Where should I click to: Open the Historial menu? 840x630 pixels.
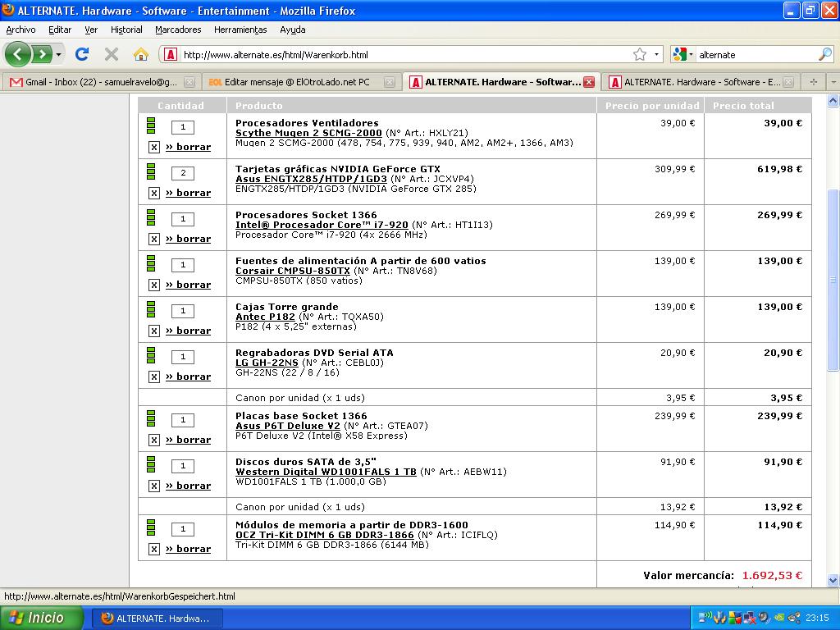tap(126, 30)
